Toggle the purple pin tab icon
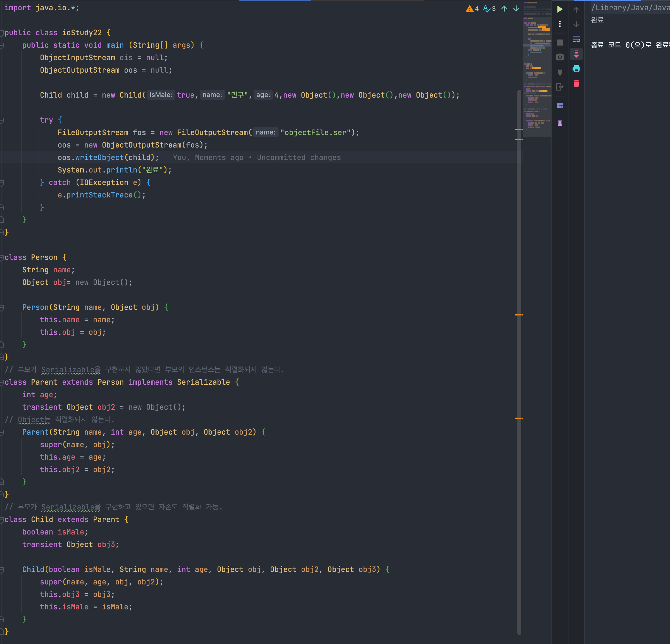The width and height of the screenshot is (670, 644). point(560,124)
